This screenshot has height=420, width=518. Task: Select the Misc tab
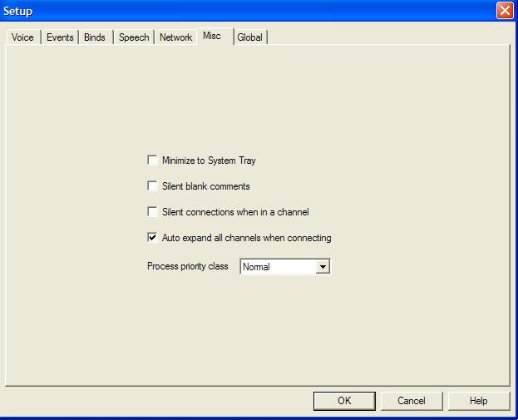click(212, 37)
